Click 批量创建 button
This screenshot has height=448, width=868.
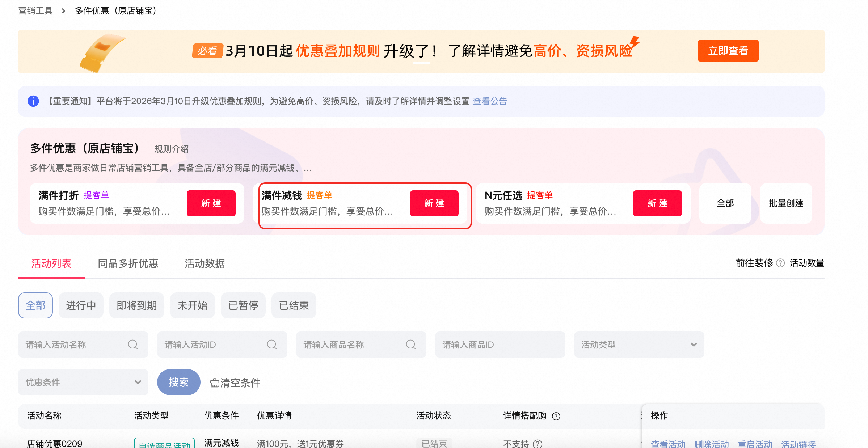(786, 203)
